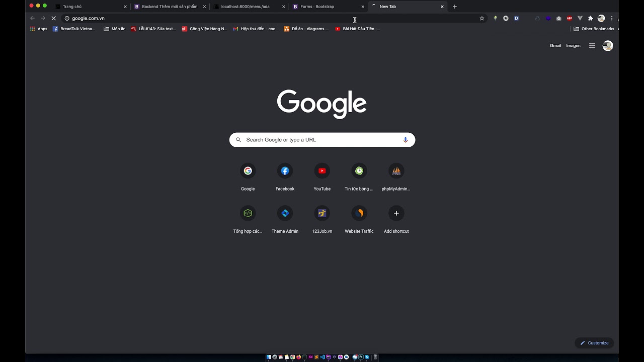Image resolution: width=644 pixels, height=362 pixels.
Task: Open the Chrome three-dots menu
Action: 612,18
